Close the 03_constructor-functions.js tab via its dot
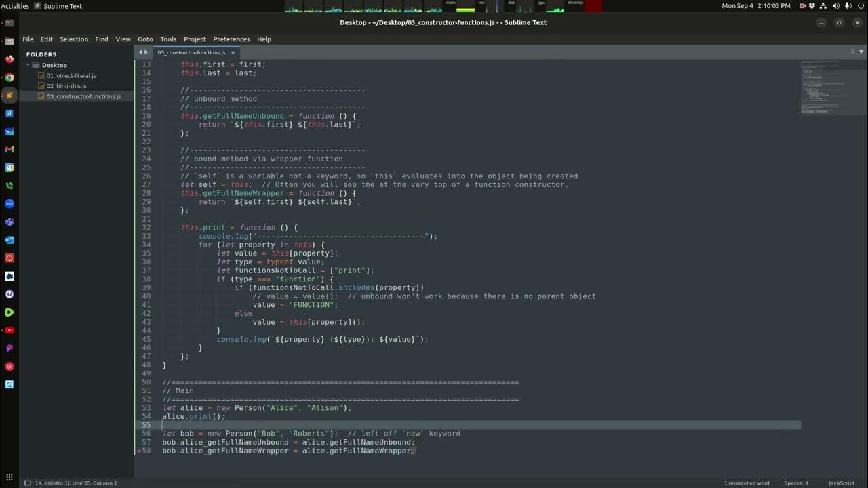868x488 pixels. [233, 52]
